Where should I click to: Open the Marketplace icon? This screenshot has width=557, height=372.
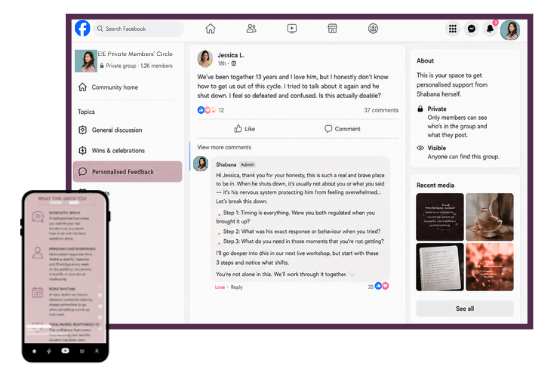point(332,28)
